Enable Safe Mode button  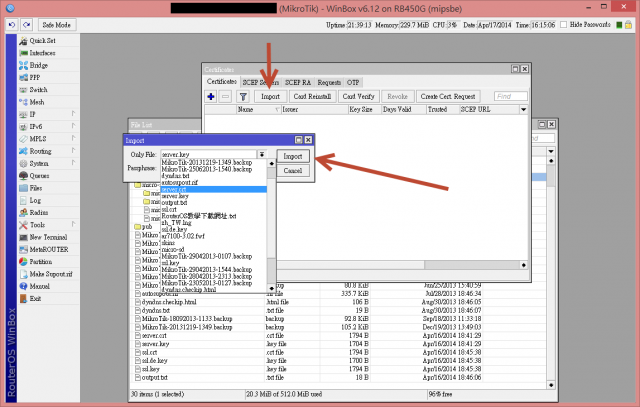[x=57, y=25]
